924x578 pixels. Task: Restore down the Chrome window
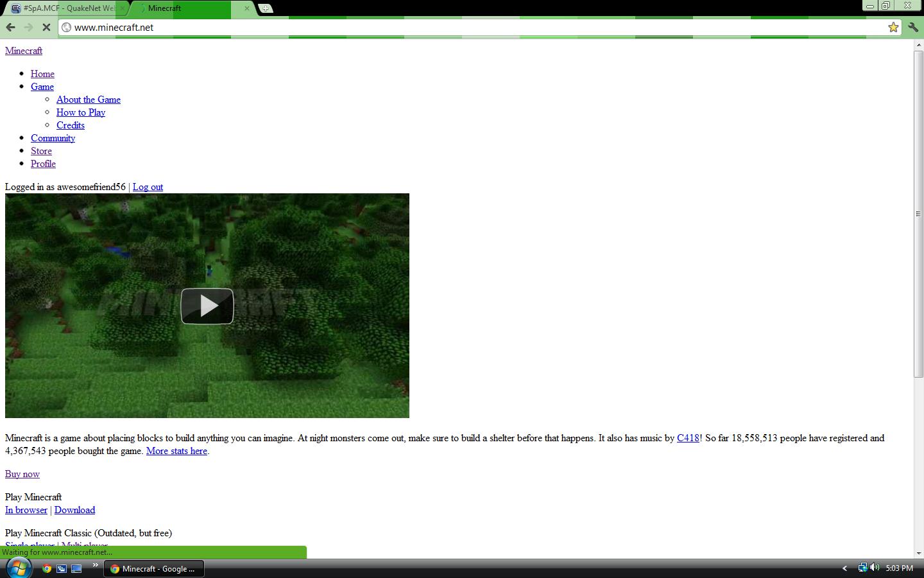(x=886, y=6)
